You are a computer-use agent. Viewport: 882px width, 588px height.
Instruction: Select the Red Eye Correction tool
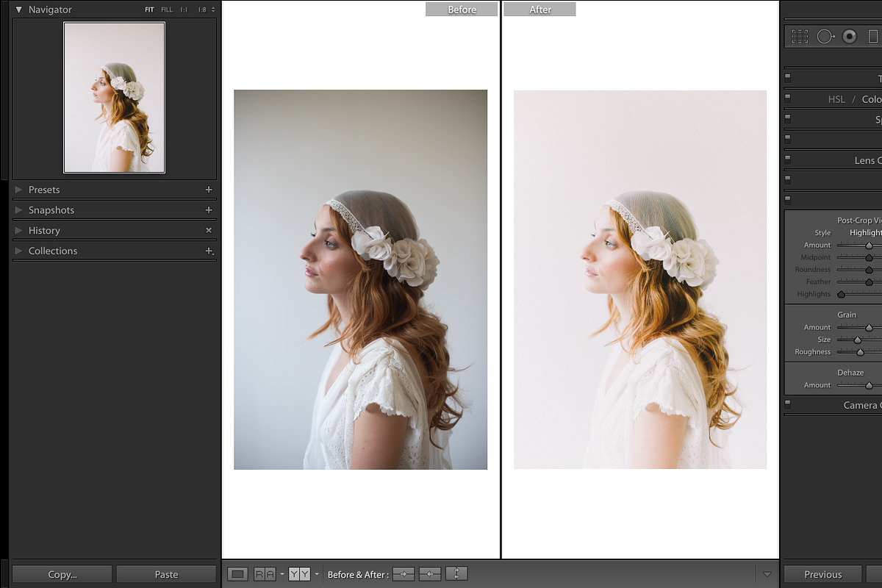pos(850,36)
